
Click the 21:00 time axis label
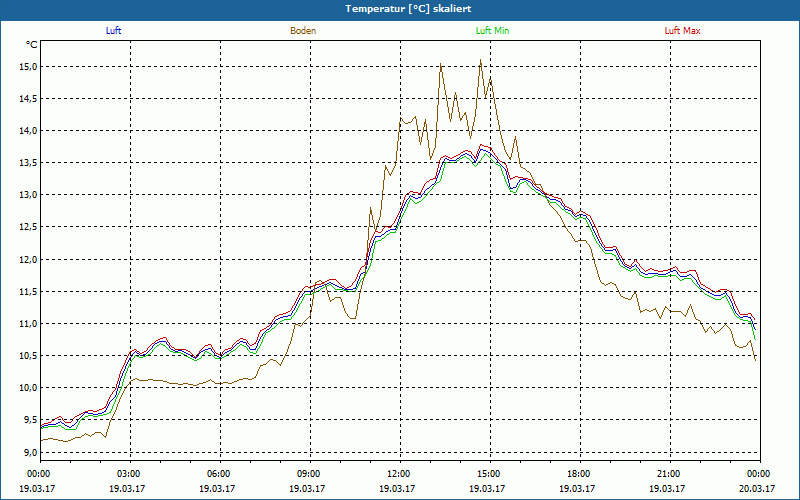coord(670,473)
